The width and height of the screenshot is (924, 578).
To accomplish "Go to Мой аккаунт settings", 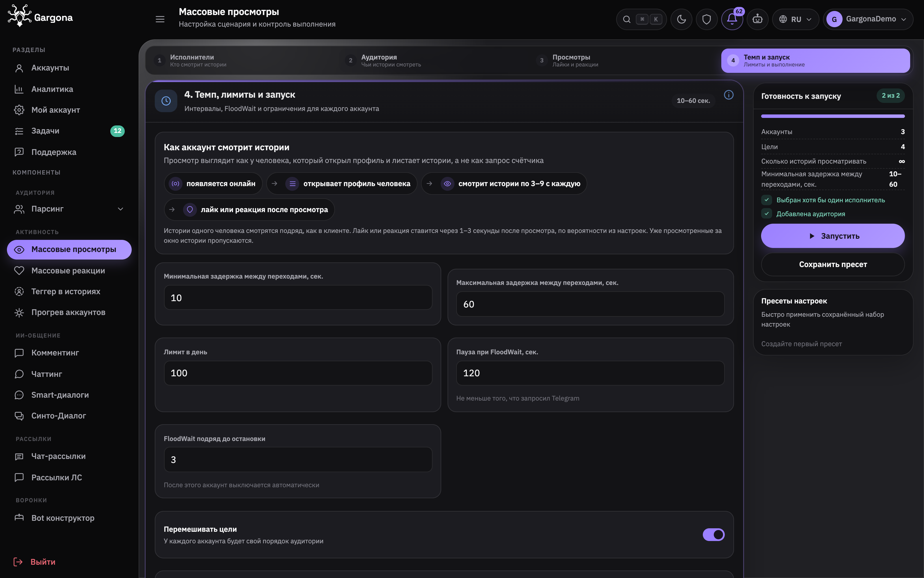I will (69, 110).
